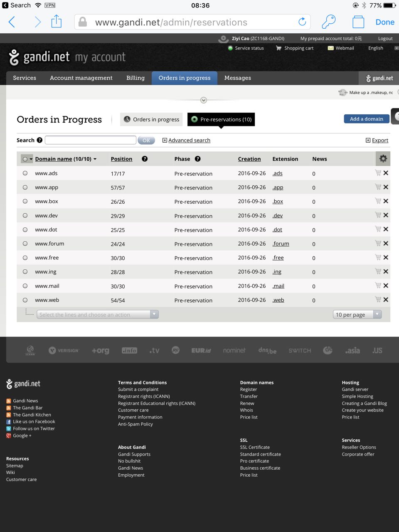Sort by Creation column

[249, 159]
